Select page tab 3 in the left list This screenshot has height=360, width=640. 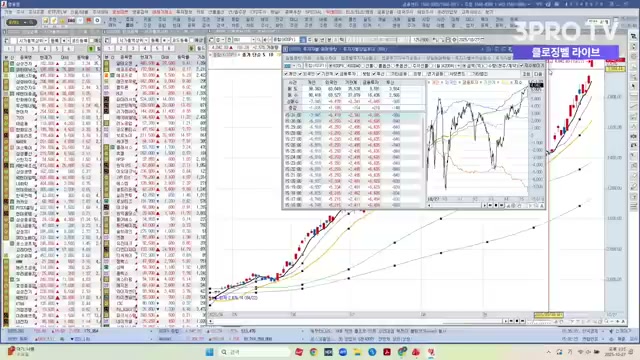(x=33, y=49)
